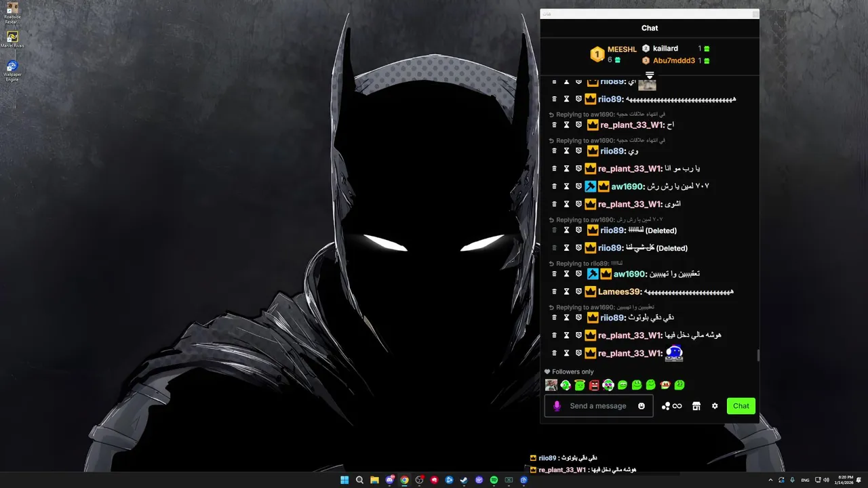The height and width of the screenshot is (488, 868).
Task: Trash icon on re_plant_33_W1's "اشوى" message
Action: 554,204
